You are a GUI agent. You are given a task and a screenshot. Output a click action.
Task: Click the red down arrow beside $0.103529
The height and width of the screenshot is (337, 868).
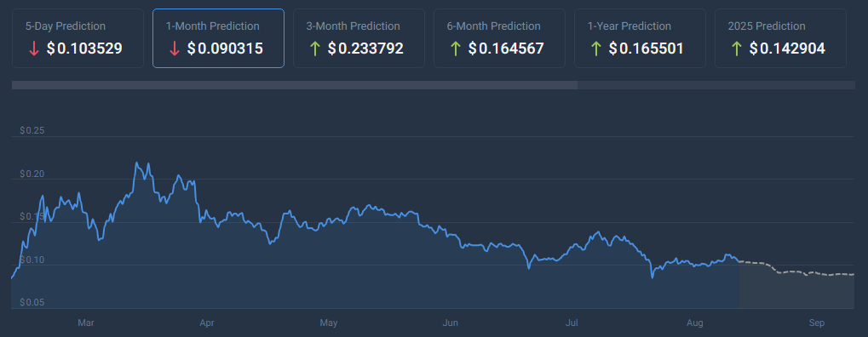(x=34, y=49)
